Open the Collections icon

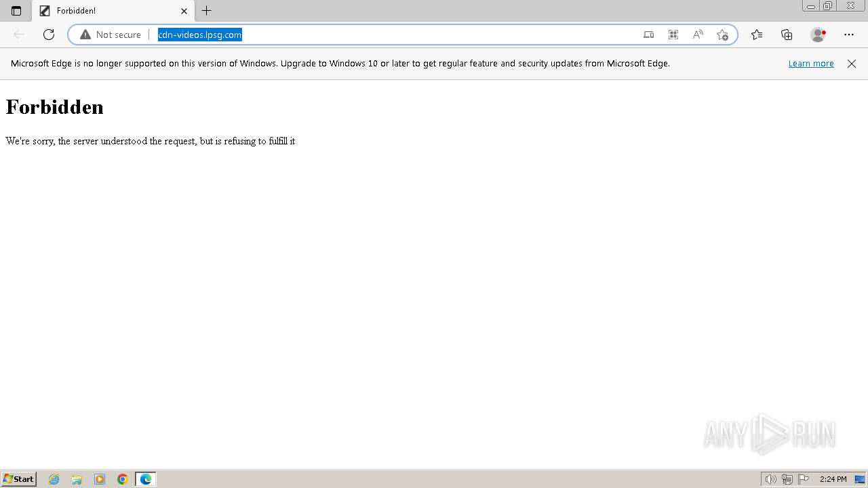coord(787,35)
